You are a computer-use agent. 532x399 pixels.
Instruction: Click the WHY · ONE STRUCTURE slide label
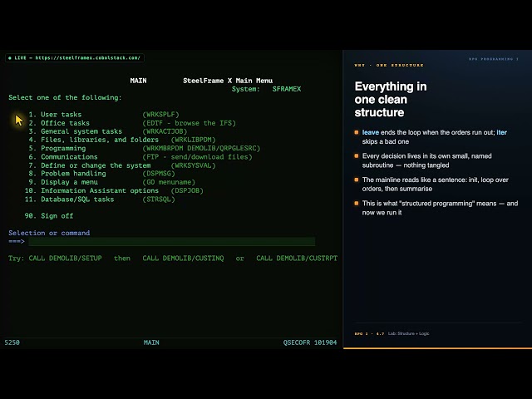(x=389, y=65)
